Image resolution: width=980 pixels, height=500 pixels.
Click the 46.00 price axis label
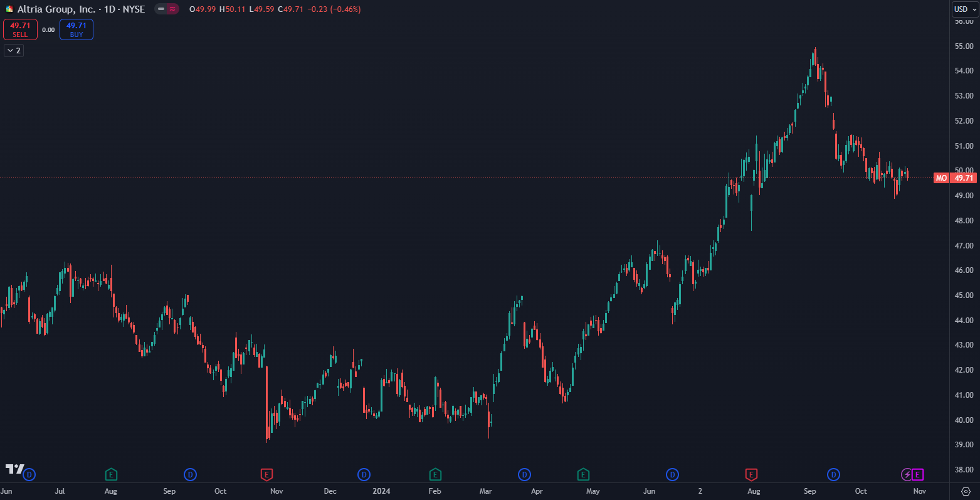tap(964, 270)
